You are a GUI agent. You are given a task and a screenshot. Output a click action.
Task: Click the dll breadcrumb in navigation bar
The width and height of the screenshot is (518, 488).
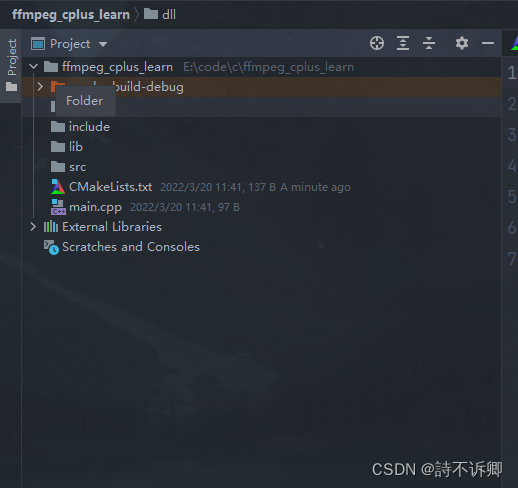pos(160,14)
